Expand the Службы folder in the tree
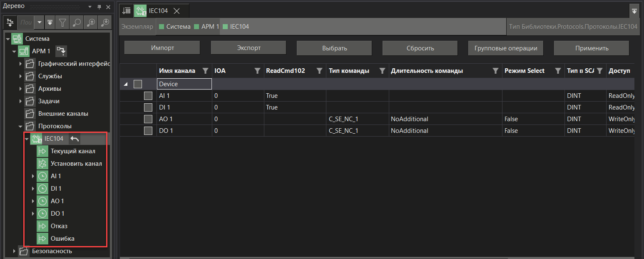 (x=21, y=76)
